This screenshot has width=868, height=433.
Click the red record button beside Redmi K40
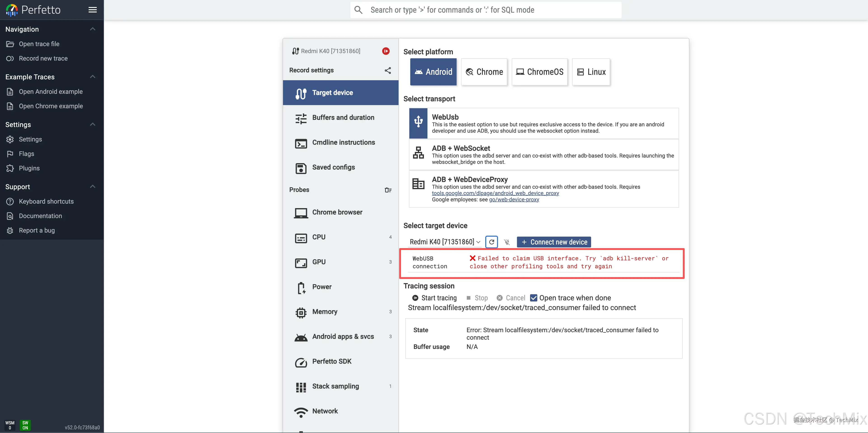pos(386,51)
